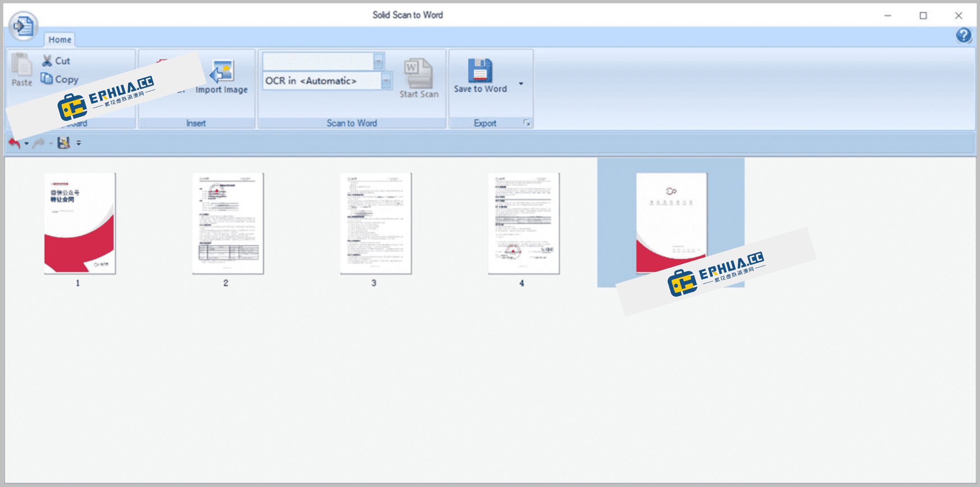The height and width of the screenshot is (487, 980).
Task: Click the Solid Scan to Word application button
Action: tap(23, 26)
